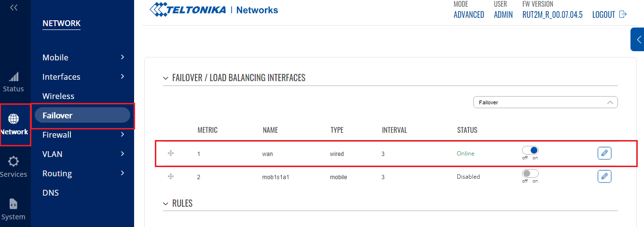Enable the mob1s1a1 failover toggle
Screen dimensions: 644x227
tap(530, 173)
